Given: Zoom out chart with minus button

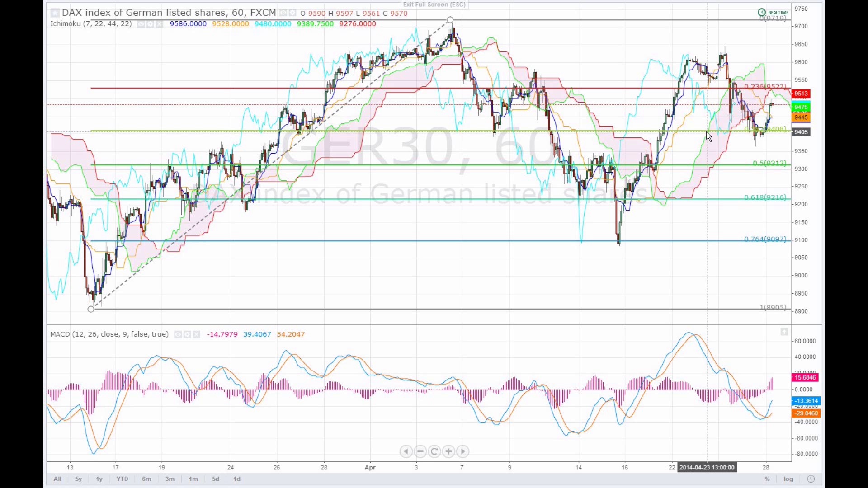Looking at the screenshot, I should [420, 451].
